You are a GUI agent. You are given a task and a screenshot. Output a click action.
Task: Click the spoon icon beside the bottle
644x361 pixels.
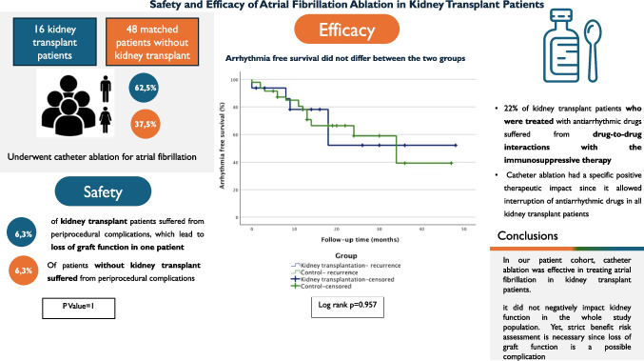[593, 50]
